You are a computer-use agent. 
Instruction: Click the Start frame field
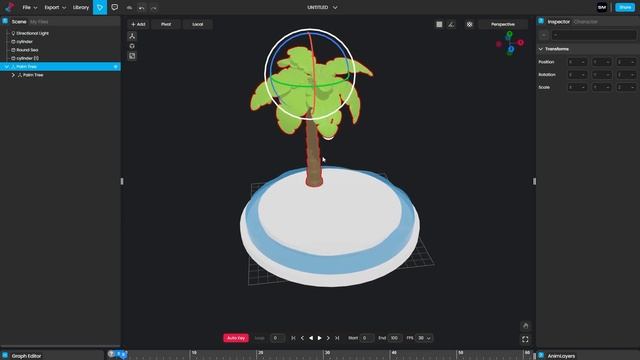point(367,338)
